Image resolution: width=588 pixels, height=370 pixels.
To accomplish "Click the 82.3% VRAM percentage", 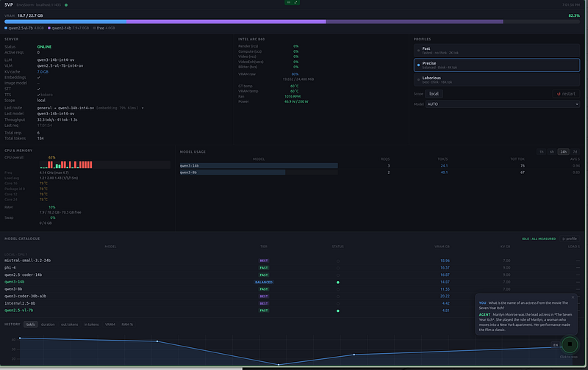I will (574, 15).
